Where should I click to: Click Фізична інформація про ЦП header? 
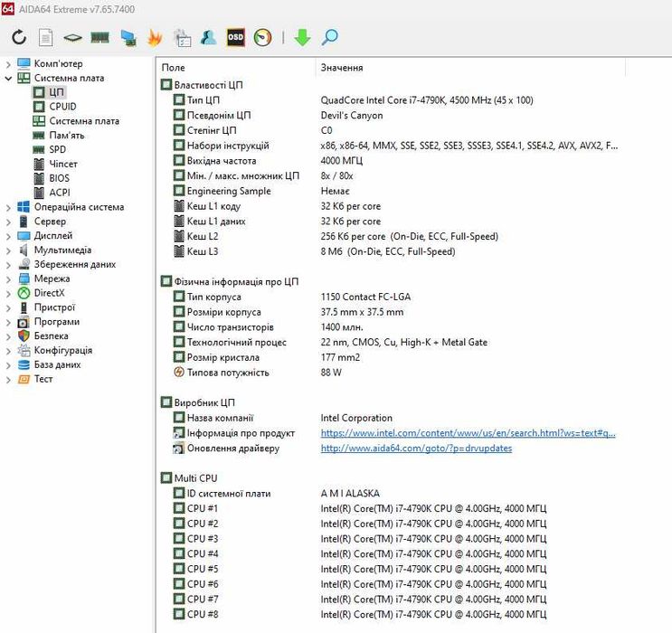[x=230, y=281]
